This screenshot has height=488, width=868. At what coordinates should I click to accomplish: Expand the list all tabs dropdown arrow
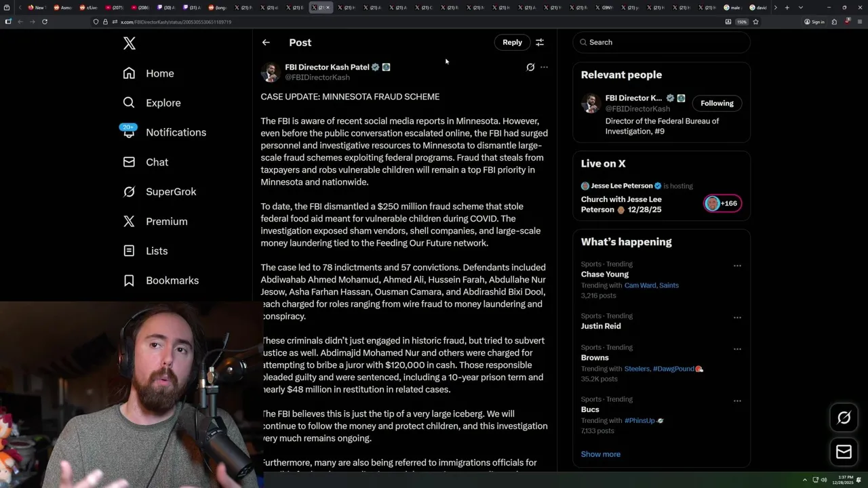801,7
